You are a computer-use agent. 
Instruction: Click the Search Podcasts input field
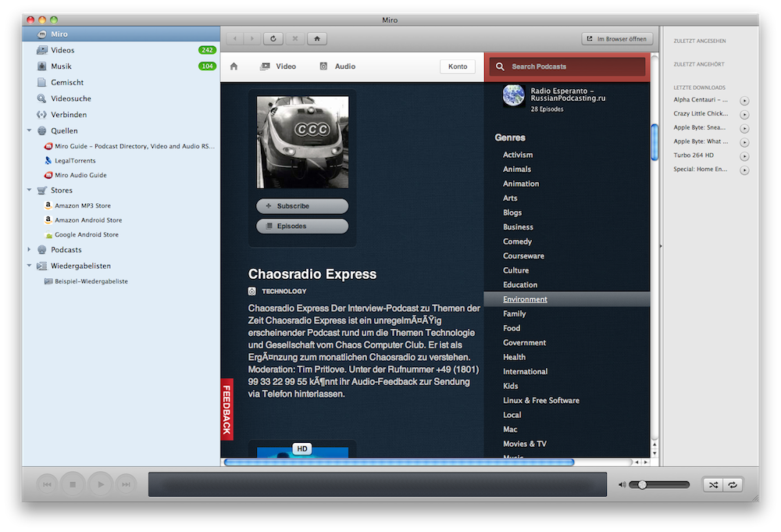point(574,67)
